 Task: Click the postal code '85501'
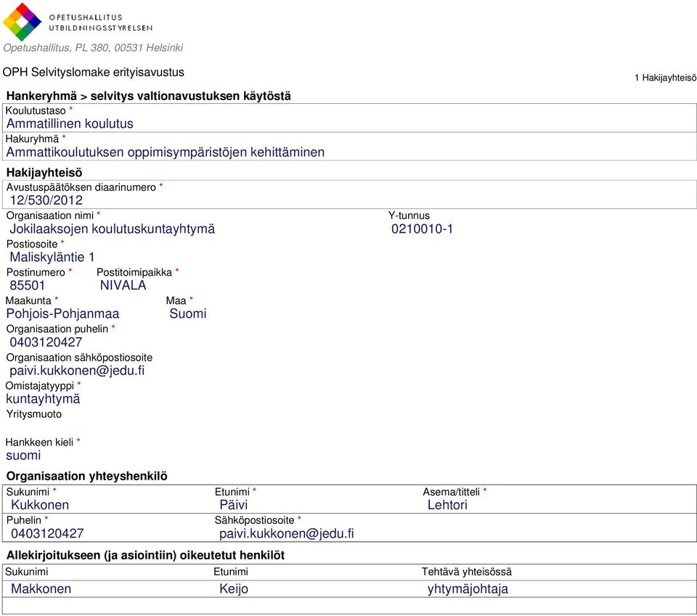[x=27, y=286]
